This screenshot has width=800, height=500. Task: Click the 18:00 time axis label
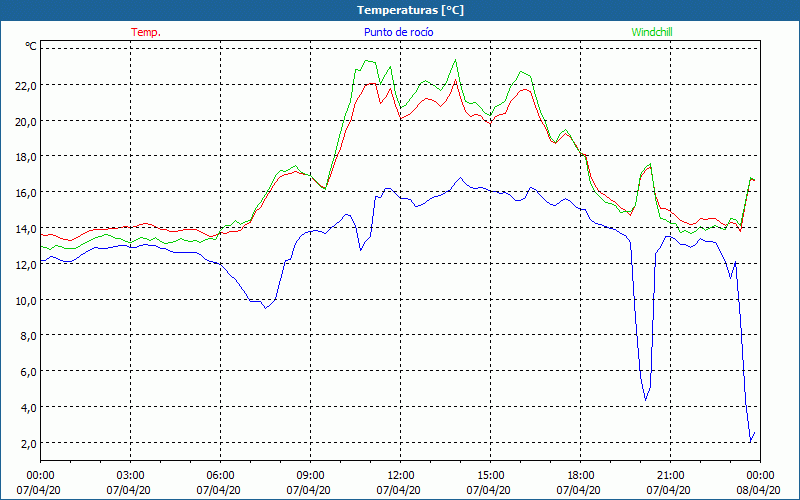tap(581, 476)
